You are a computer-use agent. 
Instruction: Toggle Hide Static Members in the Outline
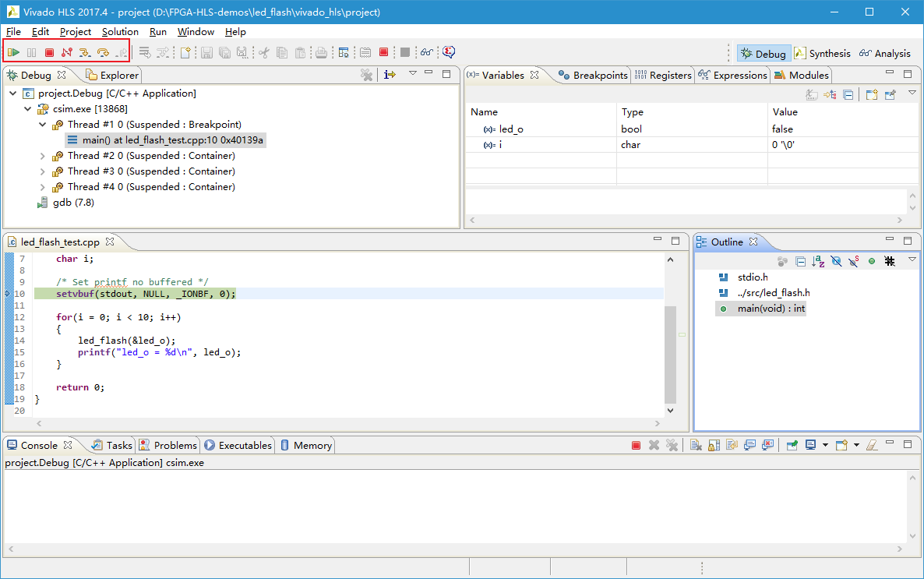(x=854, y=261)
